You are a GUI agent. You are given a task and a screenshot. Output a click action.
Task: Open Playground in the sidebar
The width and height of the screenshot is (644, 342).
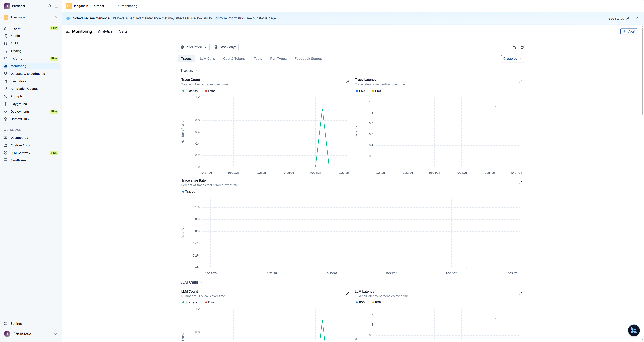coord(31,104)
